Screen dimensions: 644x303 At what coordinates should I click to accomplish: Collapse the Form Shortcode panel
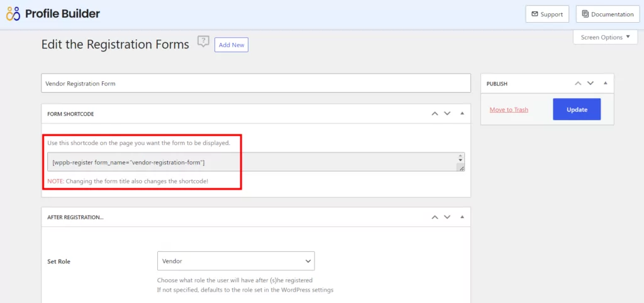(462, 114)
